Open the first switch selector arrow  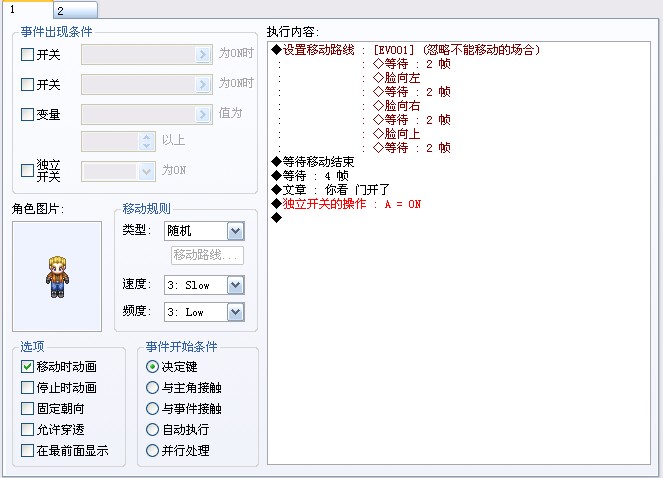(203, 55)
